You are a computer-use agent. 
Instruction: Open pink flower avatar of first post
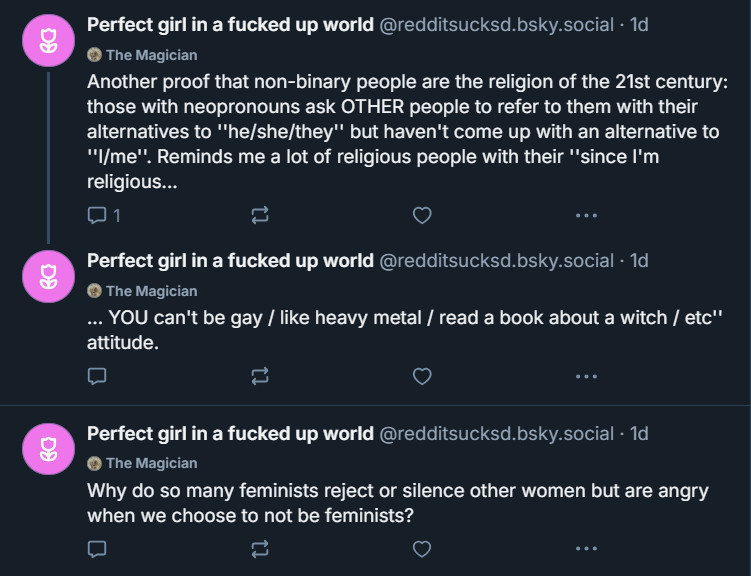48,40
